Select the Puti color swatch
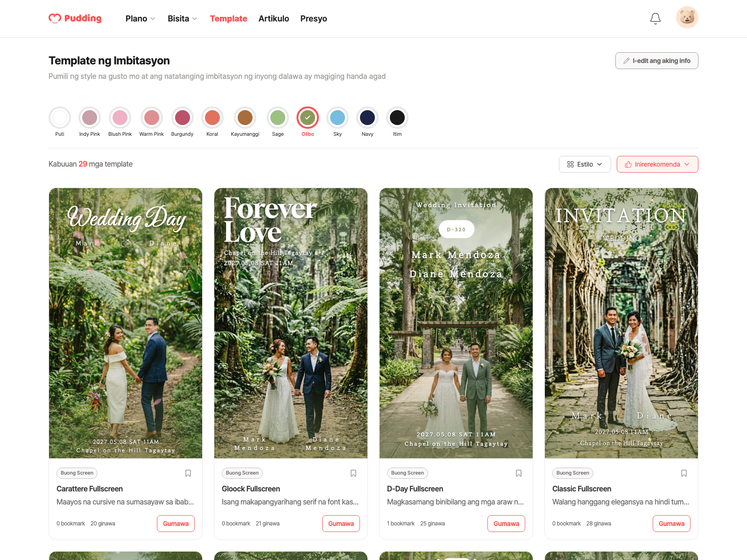The height and width of the screenshot is (560, 747). (x=60, y=118)
